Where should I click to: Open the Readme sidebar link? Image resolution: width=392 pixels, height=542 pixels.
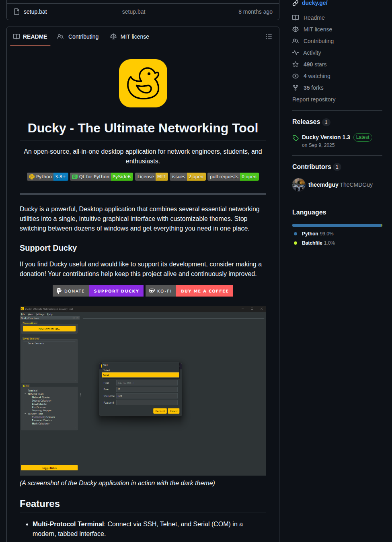[314, 18]
